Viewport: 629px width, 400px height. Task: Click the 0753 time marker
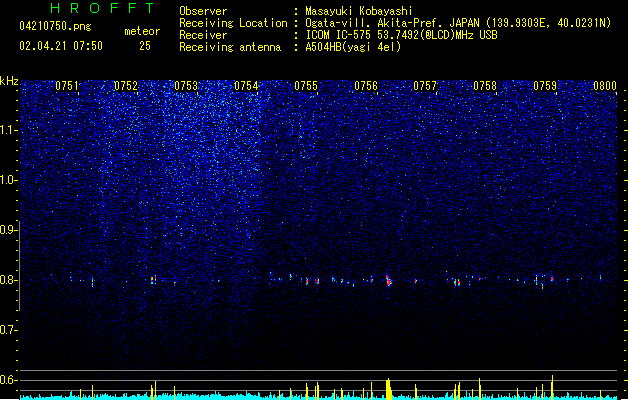(186, 86)
